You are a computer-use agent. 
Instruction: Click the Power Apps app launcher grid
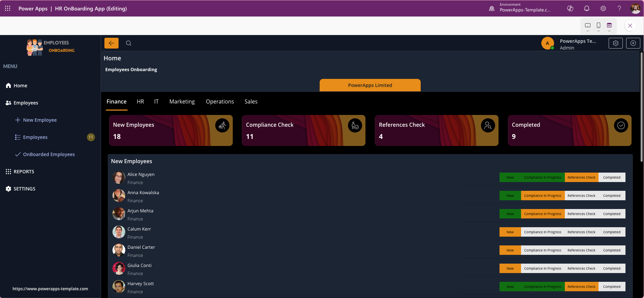pyautogui.click(x=8, y=8)
